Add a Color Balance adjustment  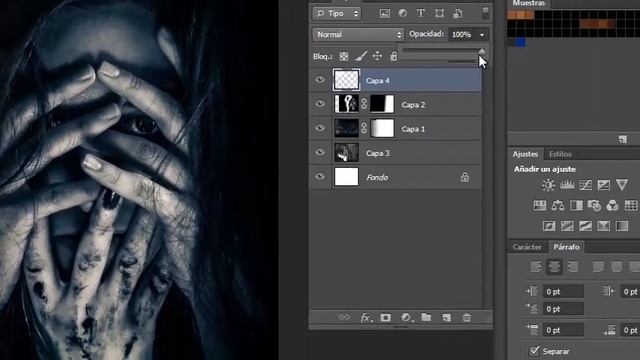(x=558, y=205)
